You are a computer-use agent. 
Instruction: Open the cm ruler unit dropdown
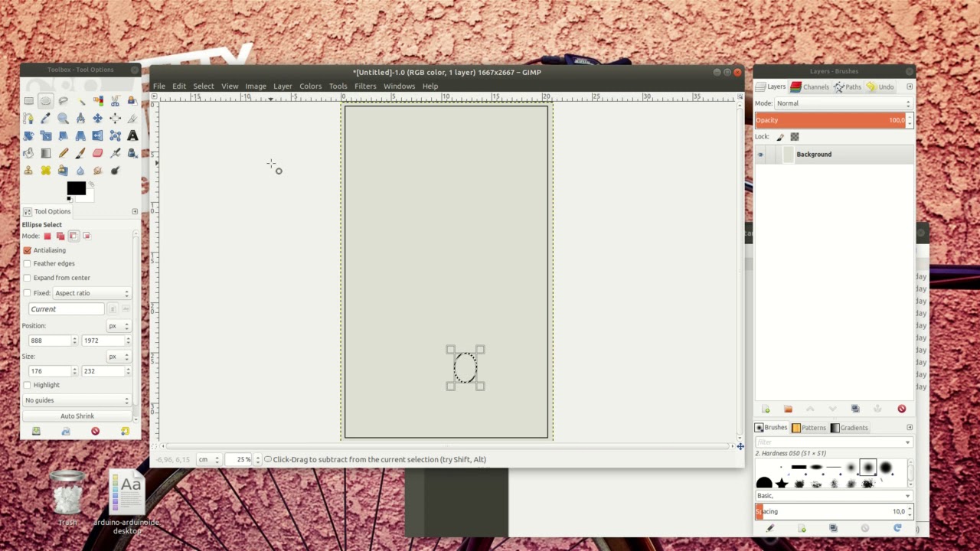[208, 459]
